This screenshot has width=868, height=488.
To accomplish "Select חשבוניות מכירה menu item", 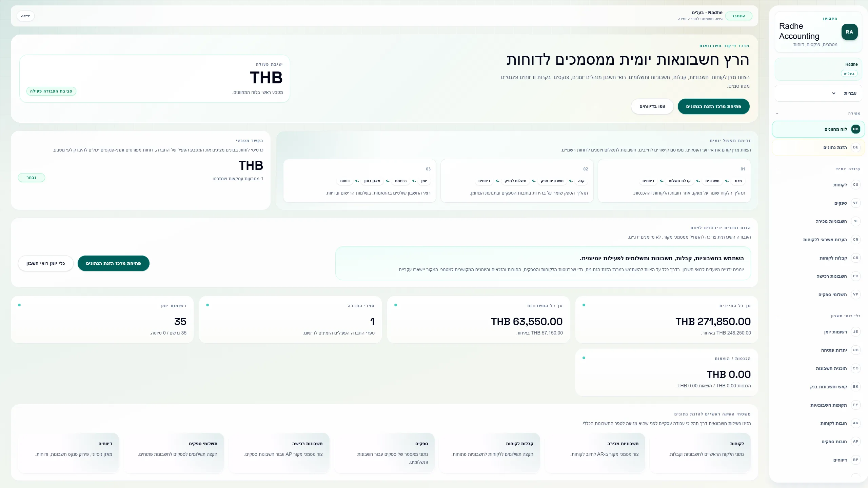I will click(818, 221).
